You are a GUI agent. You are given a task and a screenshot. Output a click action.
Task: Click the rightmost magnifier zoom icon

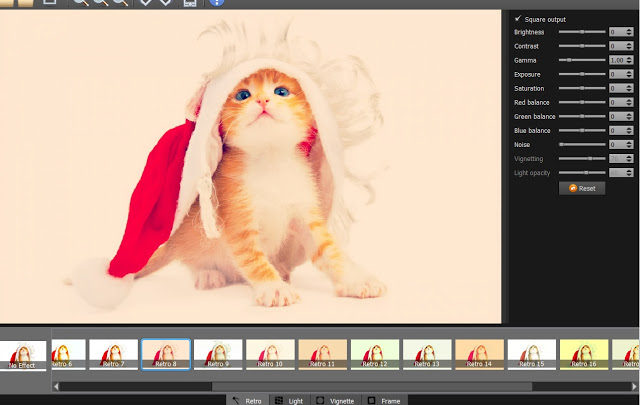click(120, 3)
